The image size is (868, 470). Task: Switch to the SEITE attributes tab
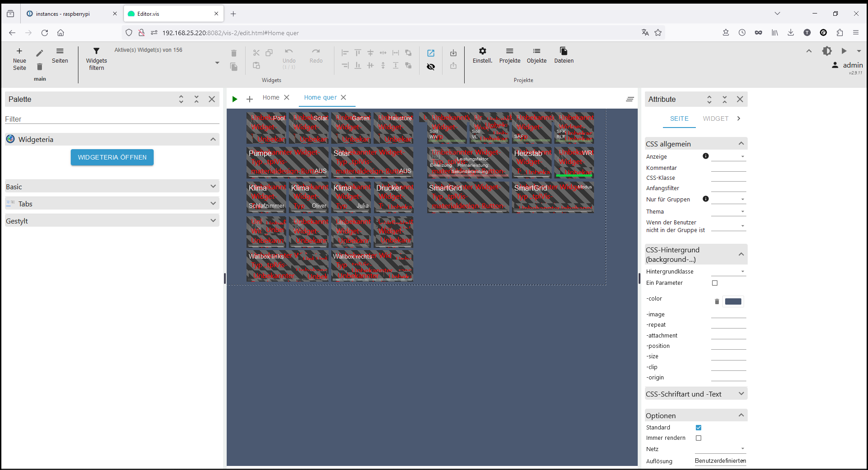679,119
